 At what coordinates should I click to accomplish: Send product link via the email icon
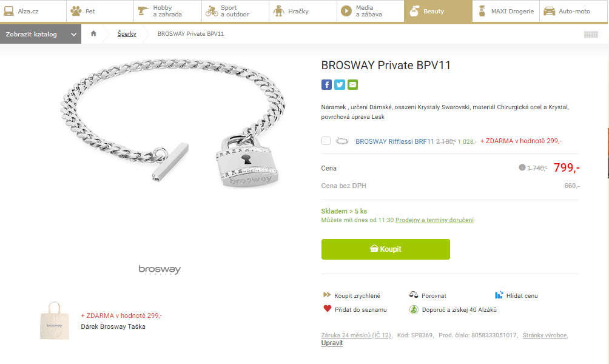tap(353, 84)
